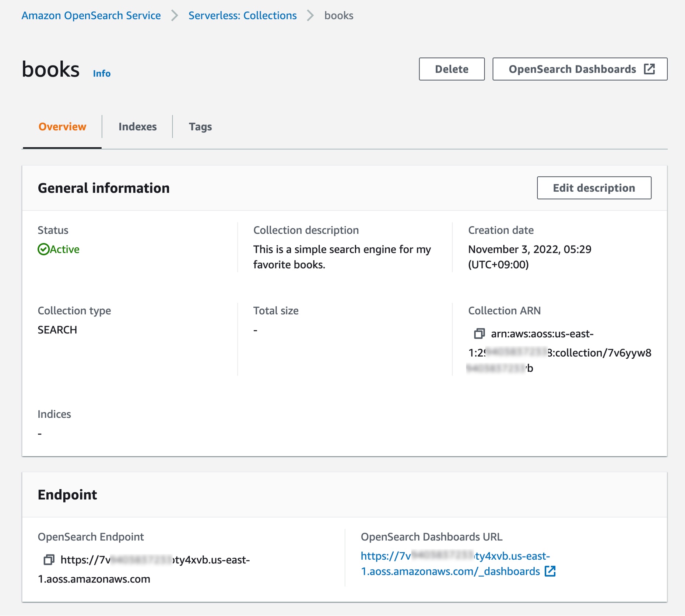This screenshot has height=616, width=685.
Task: Edit the collection description
Action: (x=594, y=188)
